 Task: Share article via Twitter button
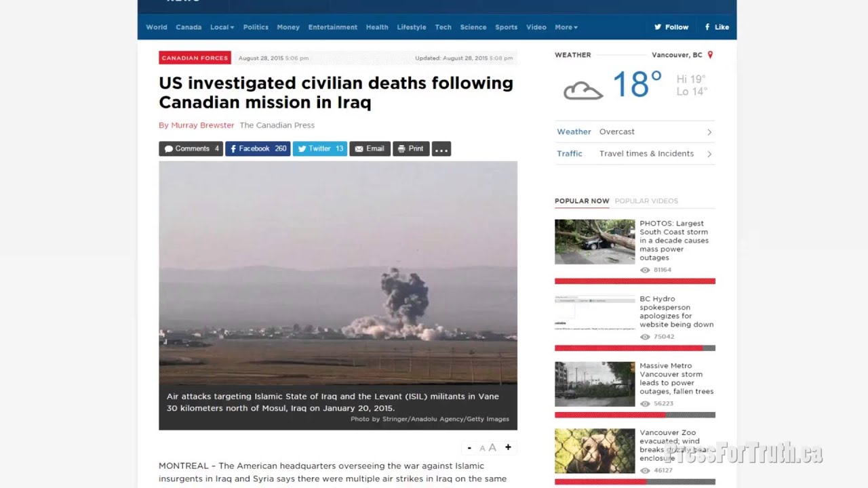click(320, 148)
